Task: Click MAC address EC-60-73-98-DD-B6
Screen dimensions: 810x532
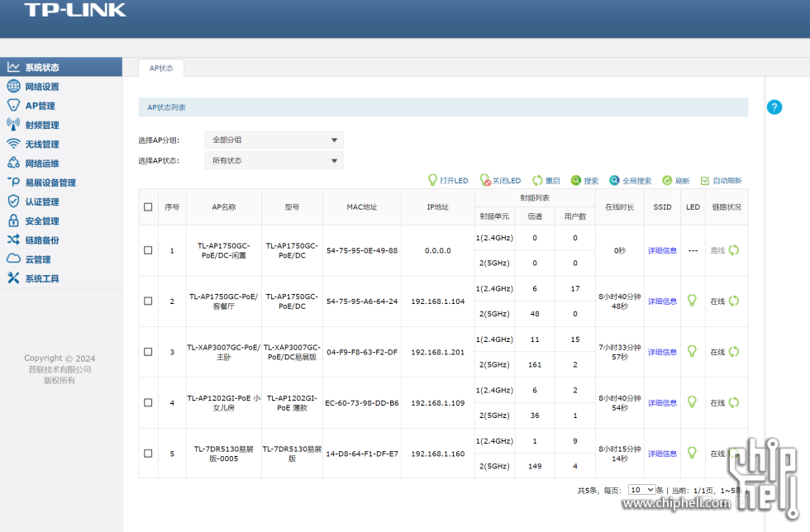Action: [x=362, y=402]
